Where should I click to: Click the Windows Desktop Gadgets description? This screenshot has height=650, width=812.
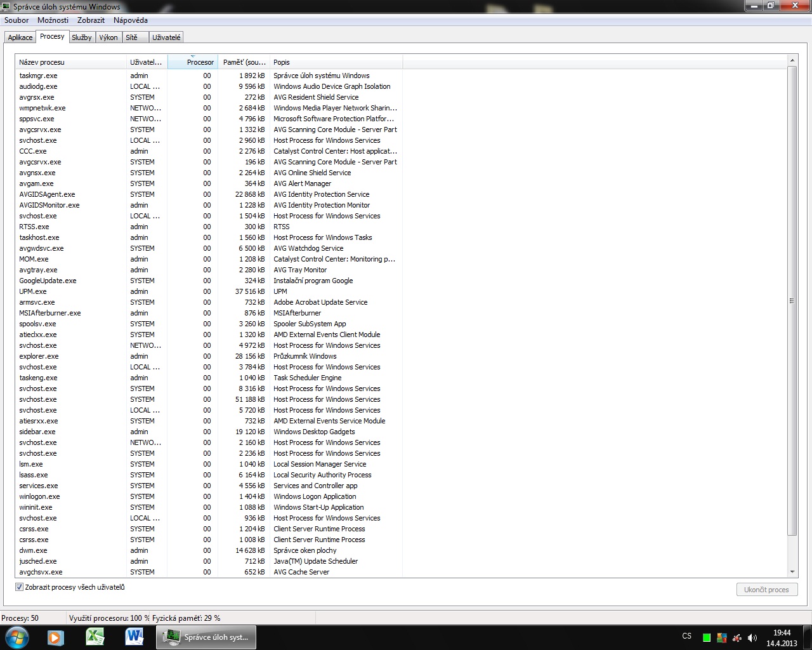coord(314,432)
